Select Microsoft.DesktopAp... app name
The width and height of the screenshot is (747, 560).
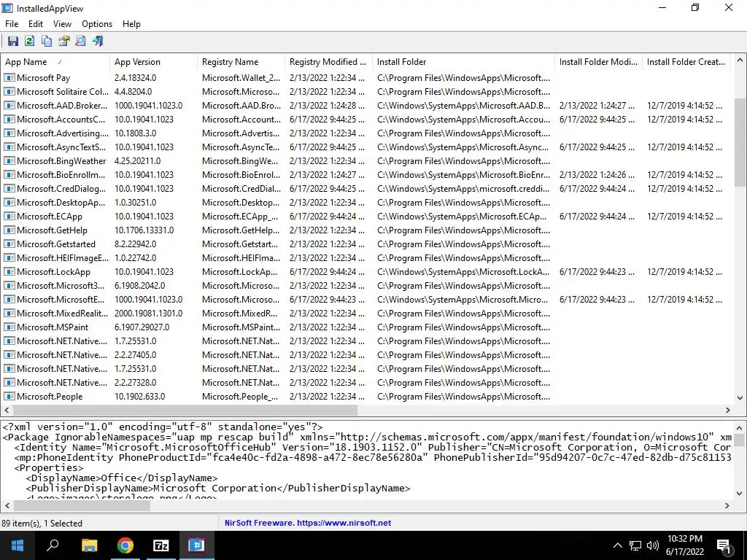point(61,203)
